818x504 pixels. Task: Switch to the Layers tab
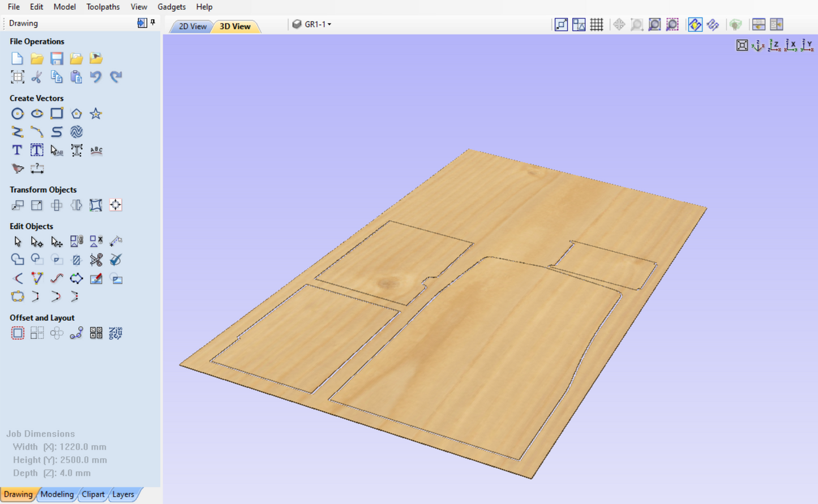click(123, 494)
